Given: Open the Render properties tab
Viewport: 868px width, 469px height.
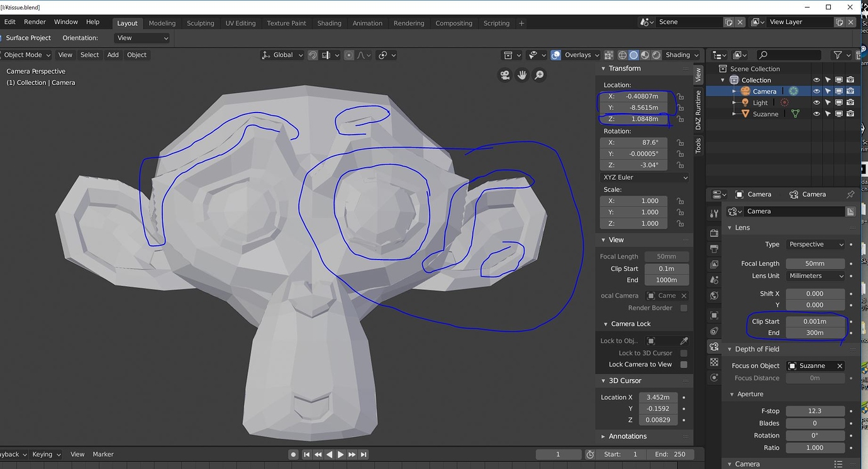Looking at the screenshot, I should (714, 233).
